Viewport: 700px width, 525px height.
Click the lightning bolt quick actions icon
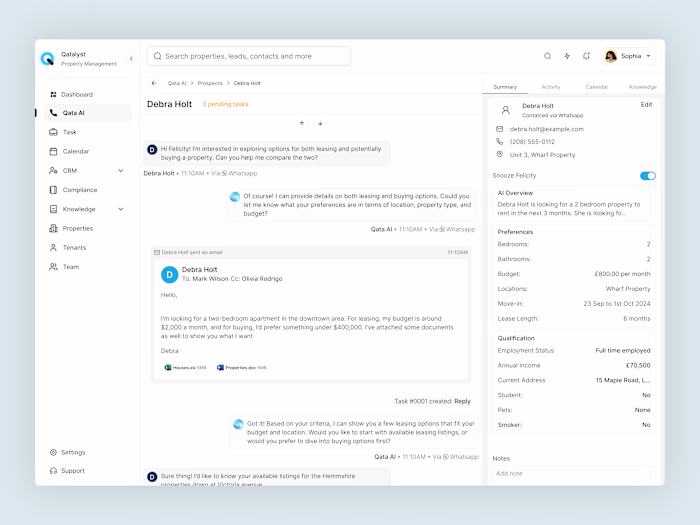567,56
